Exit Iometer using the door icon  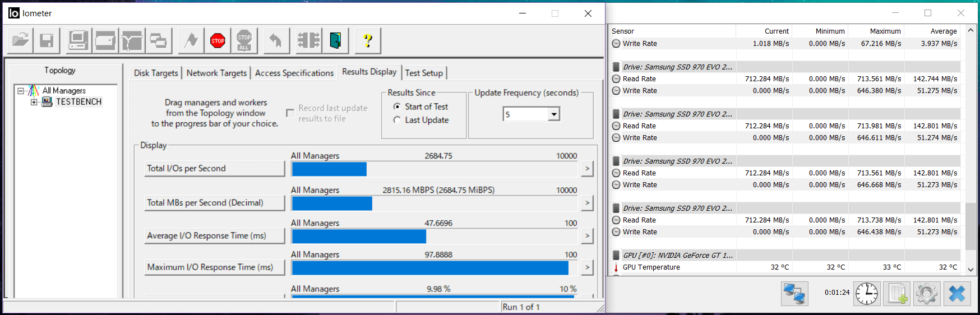coord(335,40)
